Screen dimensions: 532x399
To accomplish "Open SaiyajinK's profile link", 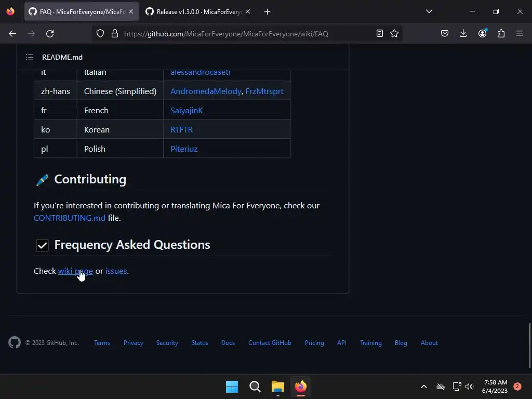I will (187, 111).
